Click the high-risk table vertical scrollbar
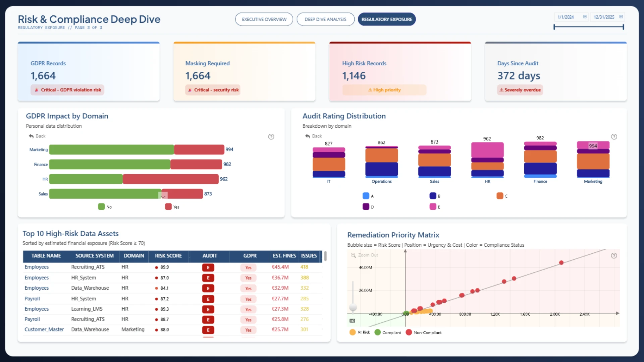The image size is (644, 362). (325, 256)
